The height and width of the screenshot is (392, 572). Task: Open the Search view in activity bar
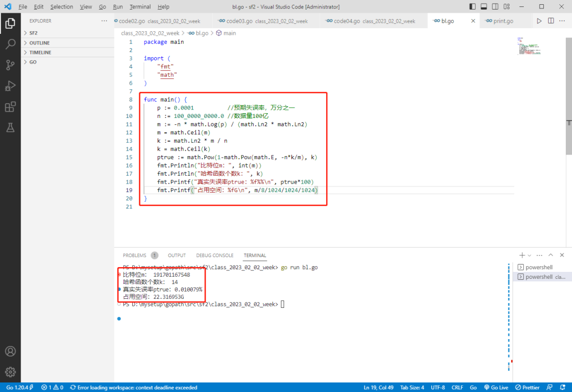[x=10, y=44]
